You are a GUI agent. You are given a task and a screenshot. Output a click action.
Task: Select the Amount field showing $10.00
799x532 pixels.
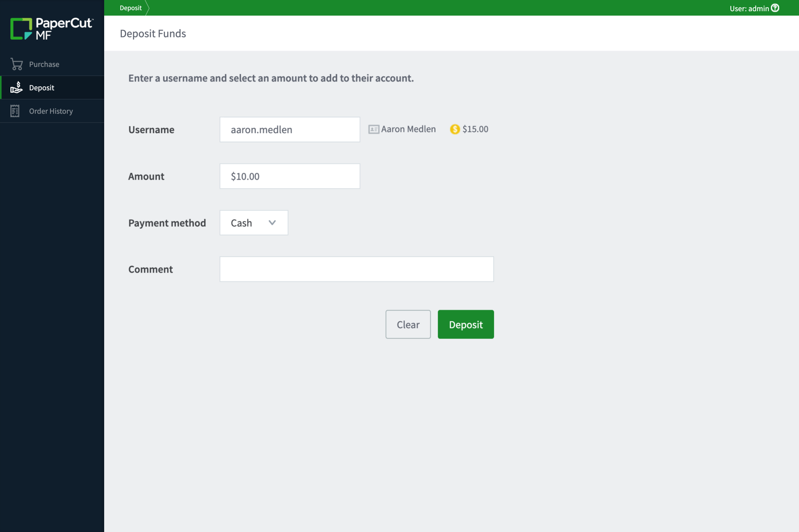point(290,176)
